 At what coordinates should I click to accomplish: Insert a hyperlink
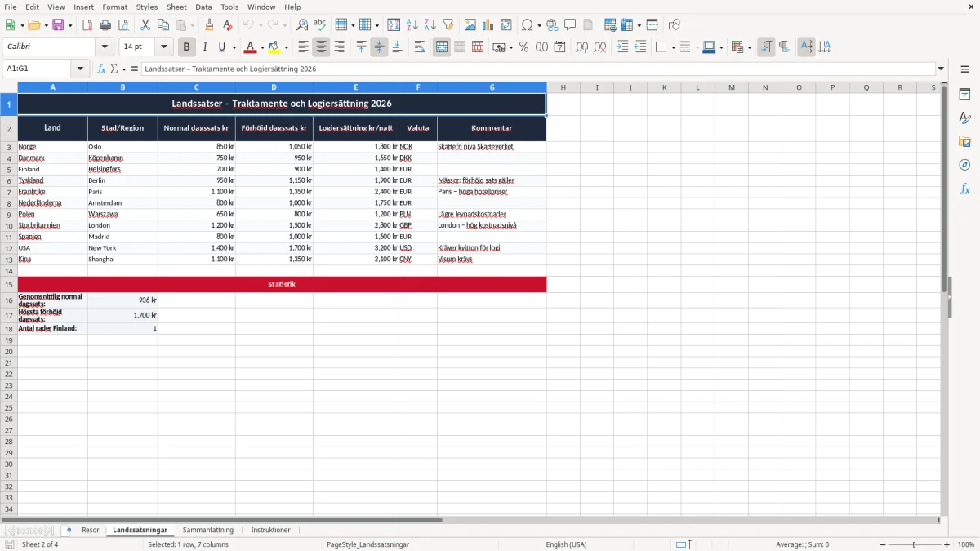[x=553, y=25]
